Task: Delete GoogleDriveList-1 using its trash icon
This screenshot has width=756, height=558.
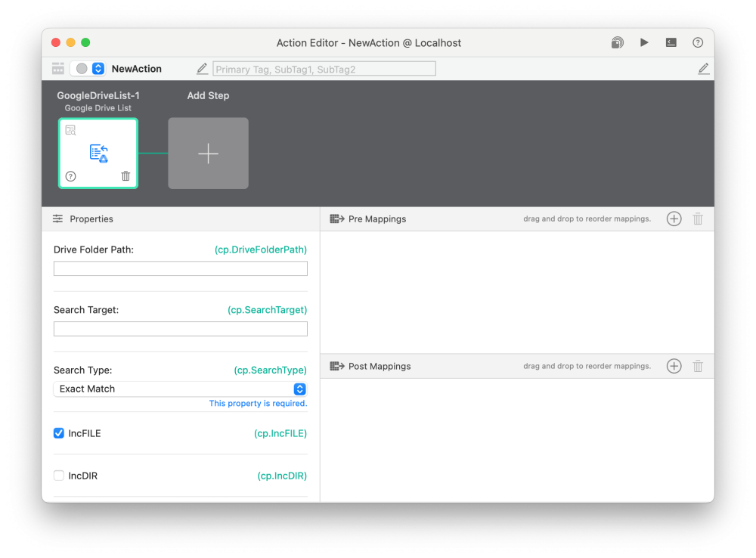Action: 125,176
